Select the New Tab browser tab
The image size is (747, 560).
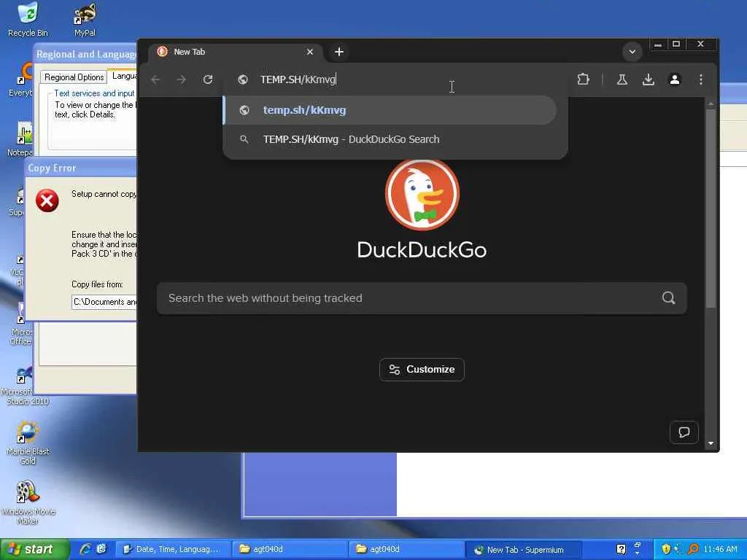(x=236, y=52)
